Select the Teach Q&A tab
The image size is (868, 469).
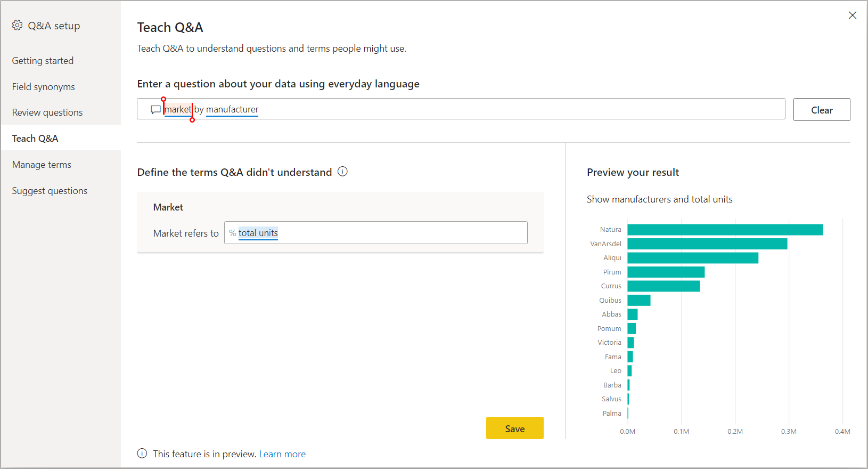pyautogui.click(x=35, y=139)
